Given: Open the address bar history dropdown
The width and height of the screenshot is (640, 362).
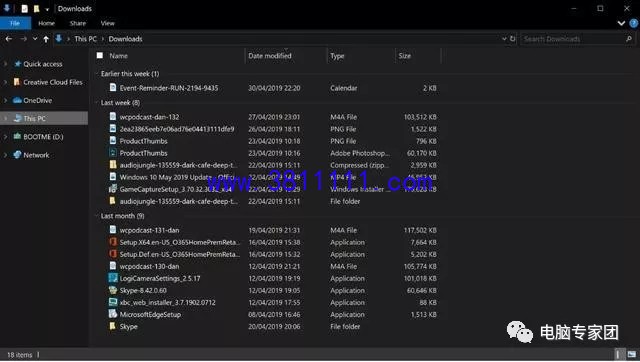Looking at the screenshot, I should point(504,39).
